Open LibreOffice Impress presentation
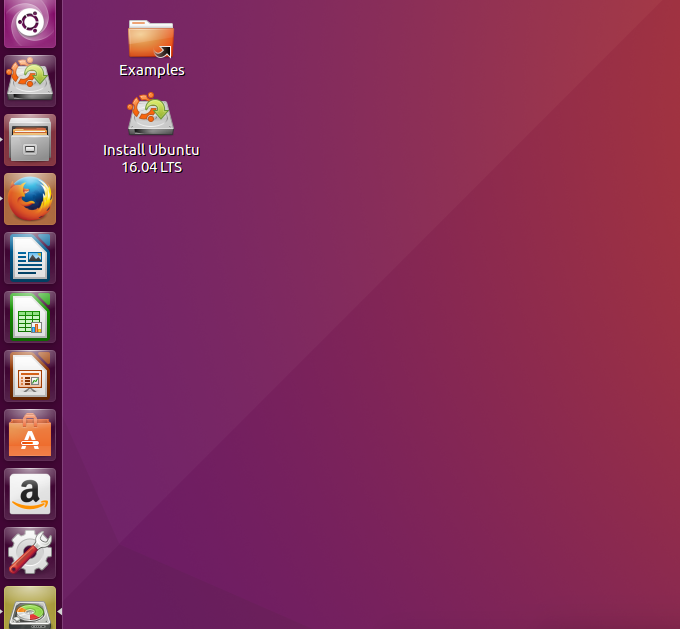Screen dimensions: 680x629 30,376
